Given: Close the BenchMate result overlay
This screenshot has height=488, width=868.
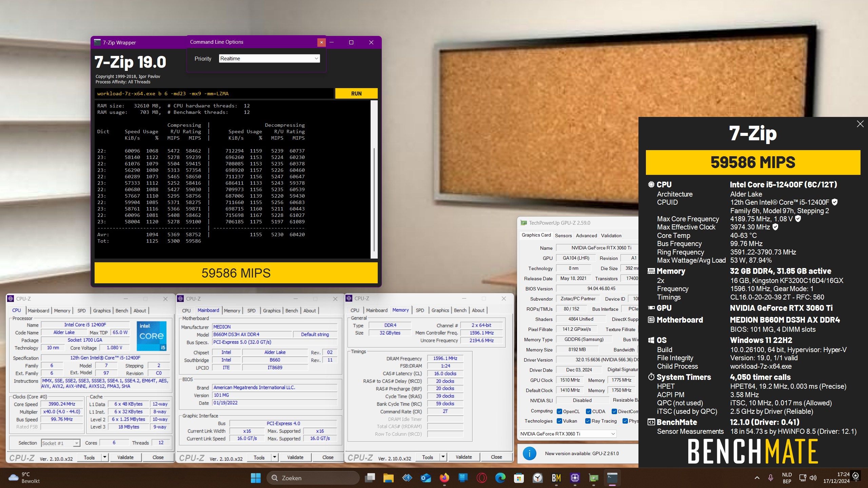Looking at the screenshot, I should [860, 124].
